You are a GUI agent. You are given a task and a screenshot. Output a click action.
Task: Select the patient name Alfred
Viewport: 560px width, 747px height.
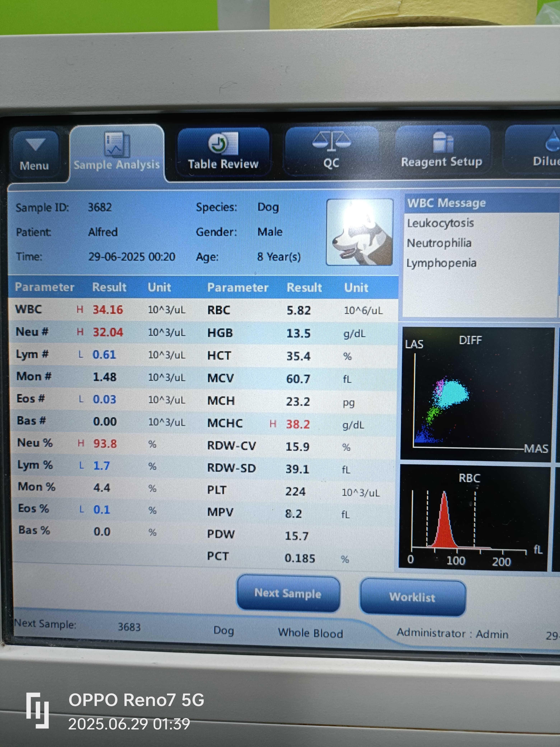click(103, 232)
